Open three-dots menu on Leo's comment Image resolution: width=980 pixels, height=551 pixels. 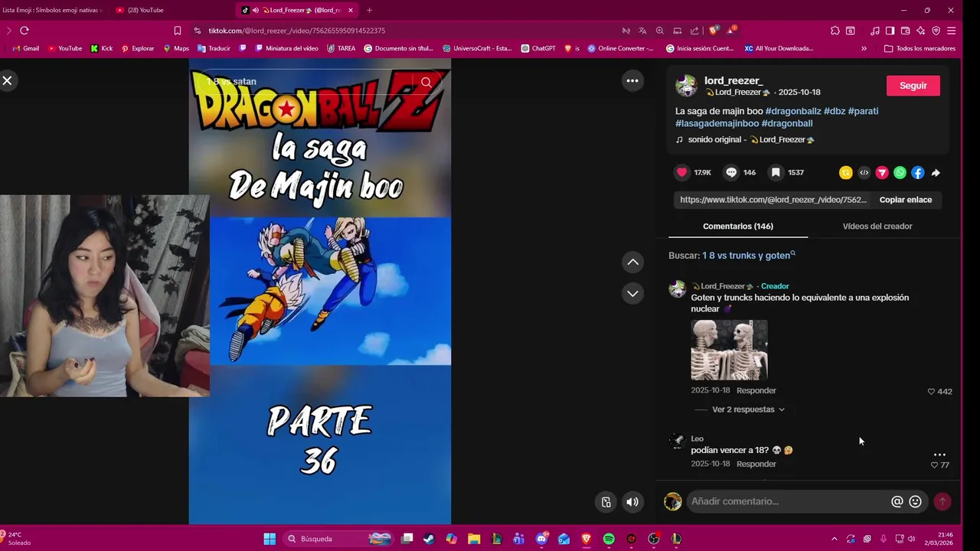[x=939, y=455]
